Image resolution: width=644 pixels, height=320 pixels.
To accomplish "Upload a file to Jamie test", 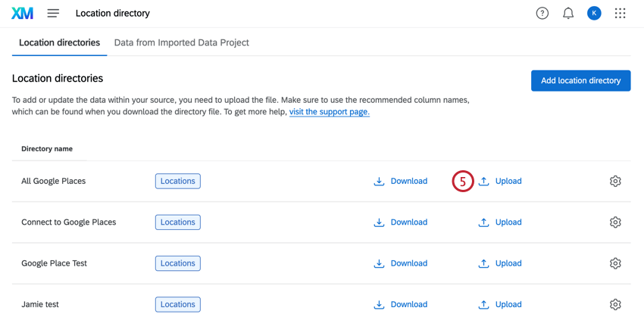I will pos(500,304).
